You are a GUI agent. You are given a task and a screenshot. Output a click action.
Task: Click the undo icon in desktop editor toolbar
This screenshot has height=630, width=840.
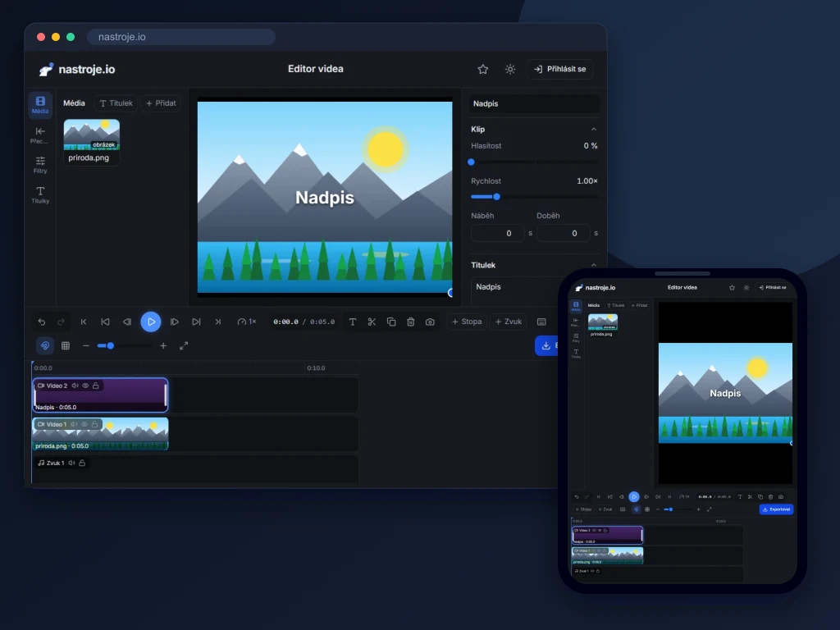pyautogui.click(x=42, y=322)
